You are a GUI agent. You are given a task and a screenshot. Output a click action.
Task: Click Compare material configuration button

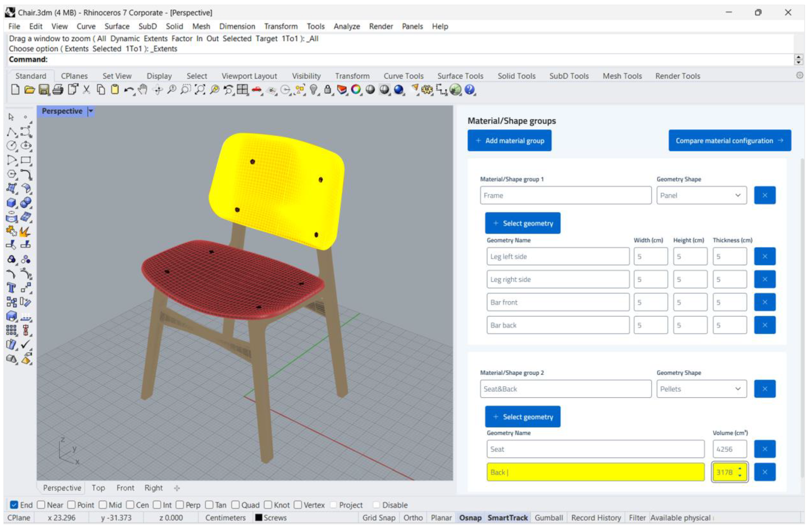click(729, 140)
